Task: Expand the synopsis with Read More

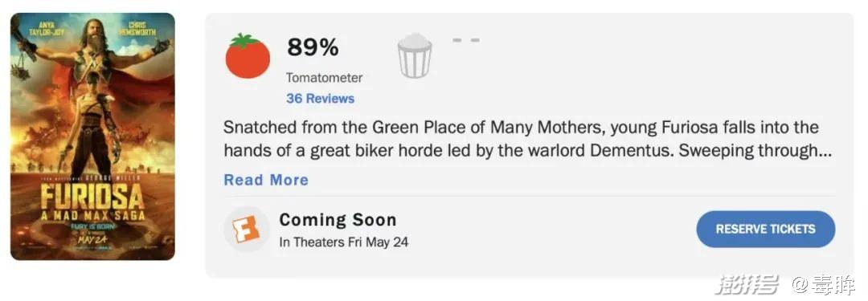Action: (266, 180)
